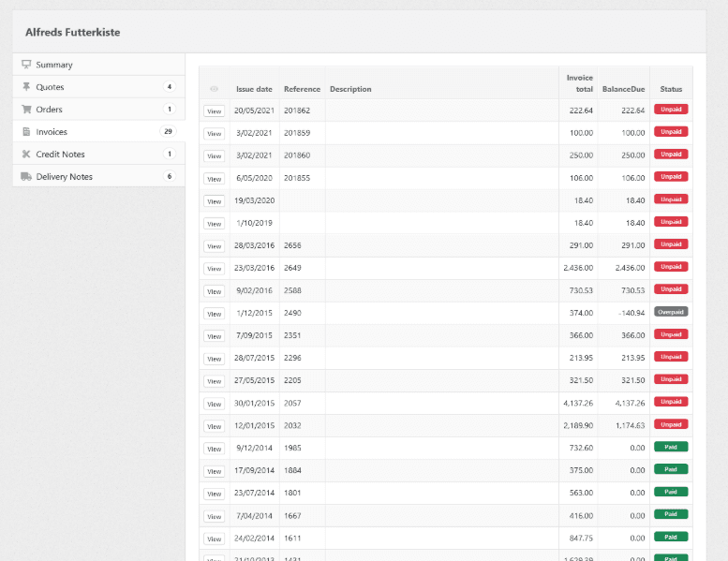Image resolution: width=728 pixels, height=561 pixels.
Task: Click the Invoices document icon
Action: [26, 132]
